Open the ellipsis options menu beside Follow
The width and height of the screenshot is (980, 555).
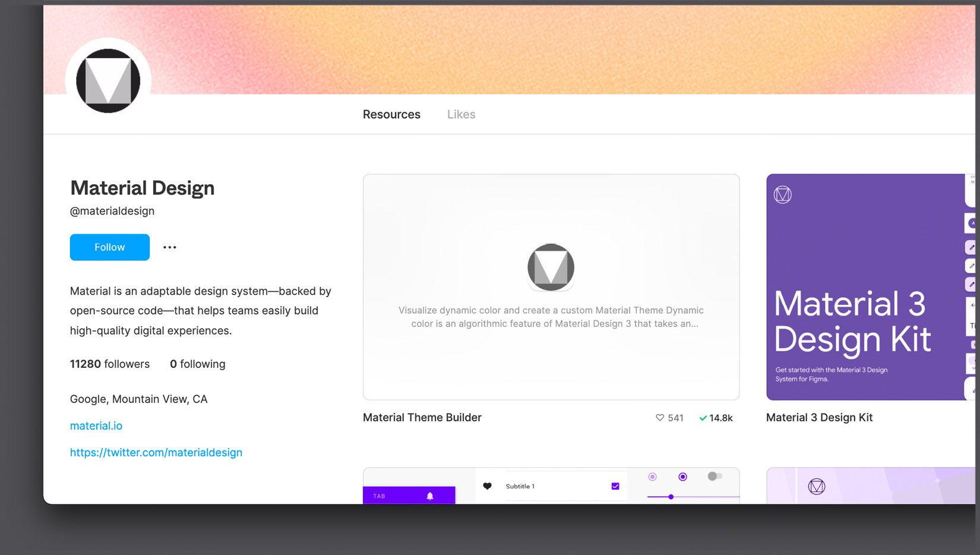(x=169, y=247)
